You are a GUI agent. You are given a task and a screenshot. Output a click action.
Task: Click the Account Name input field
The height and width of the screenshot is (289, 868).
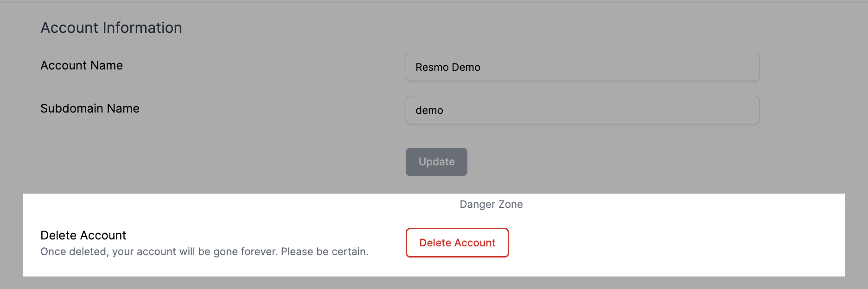(582, 67)
